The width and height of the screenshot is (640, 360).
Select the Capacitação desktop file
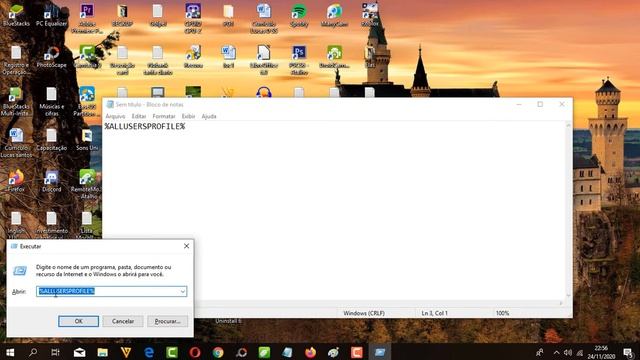tap(51, 140)
